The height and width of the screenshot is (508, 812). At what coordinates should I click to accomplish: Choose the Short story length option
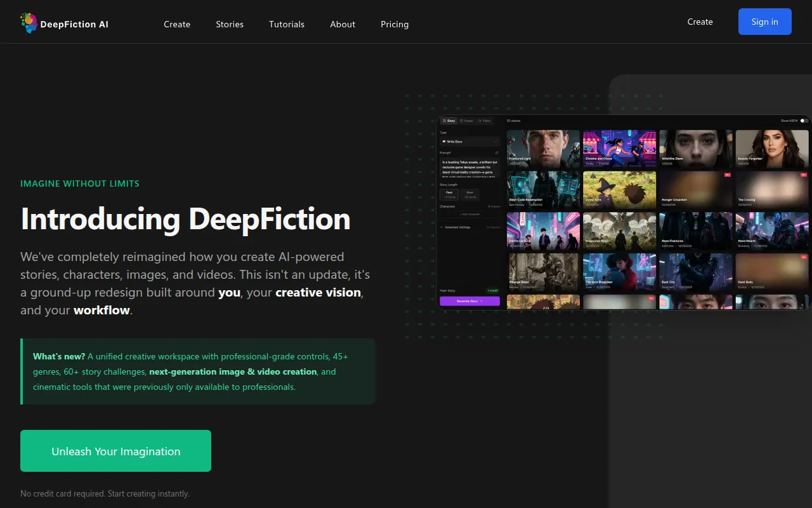[x=470, y=194]
